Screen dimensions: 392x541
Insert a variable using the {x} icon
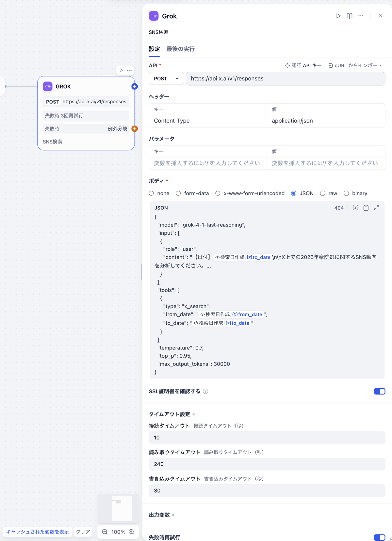[x=355, y=208]
